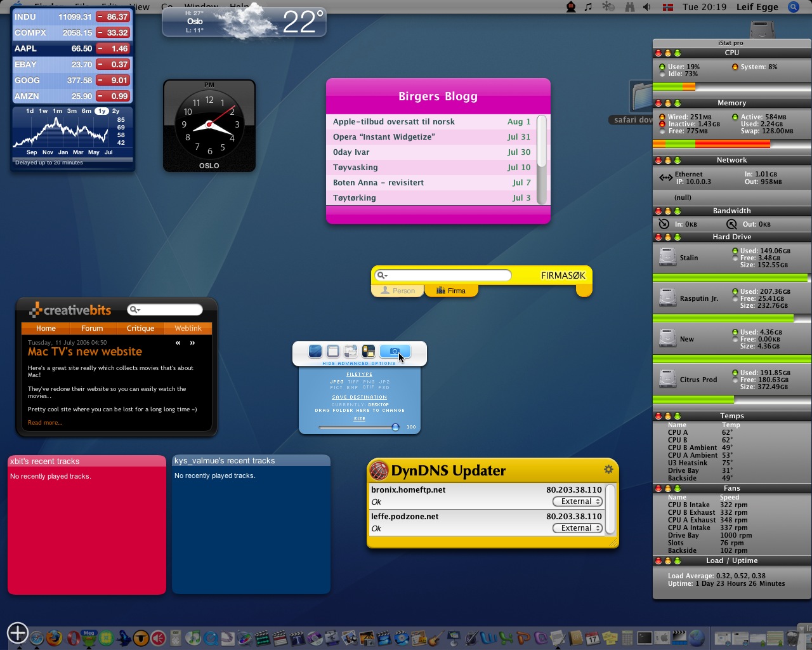Click the Read more link

click(44, 423)
